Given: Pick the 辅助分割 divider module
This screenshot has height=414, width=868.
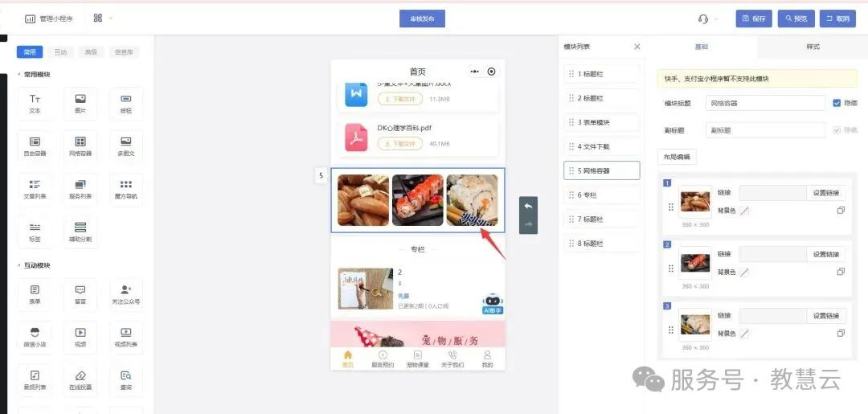Looking at the screenshot, I should [x=80, y=228].
